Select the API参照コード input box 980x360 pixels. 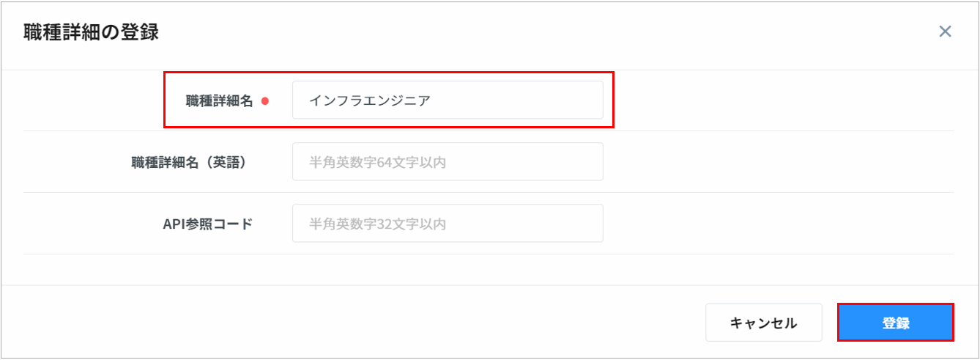(x=447, y=224)
